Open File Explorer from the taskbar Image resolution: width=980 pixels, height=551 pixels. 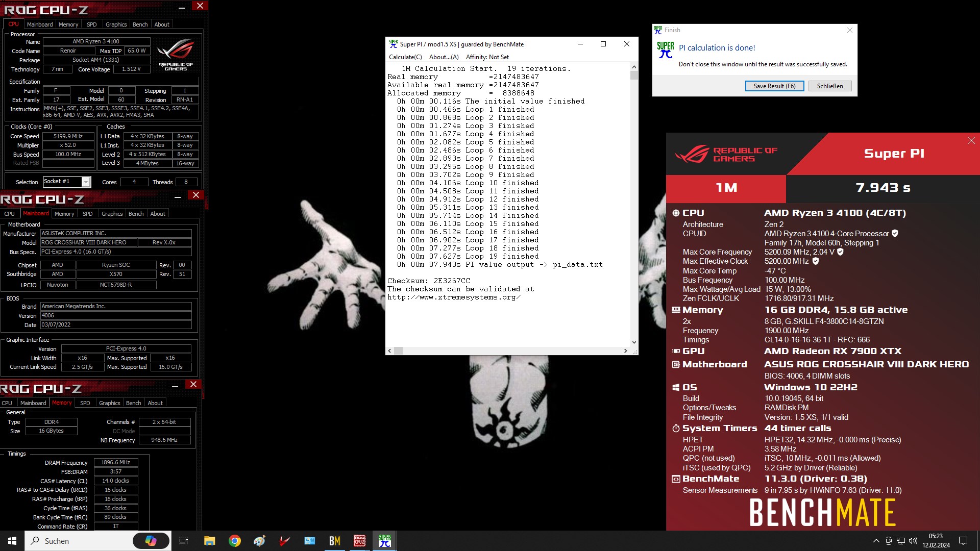point(209,541)
